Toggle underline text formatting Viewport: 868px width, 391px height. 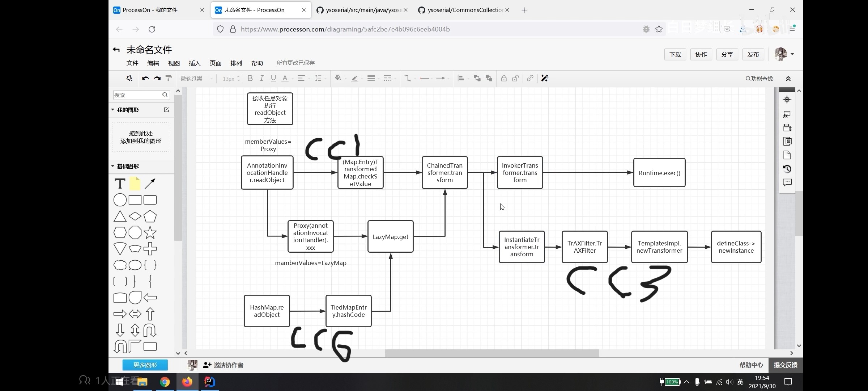273,78
